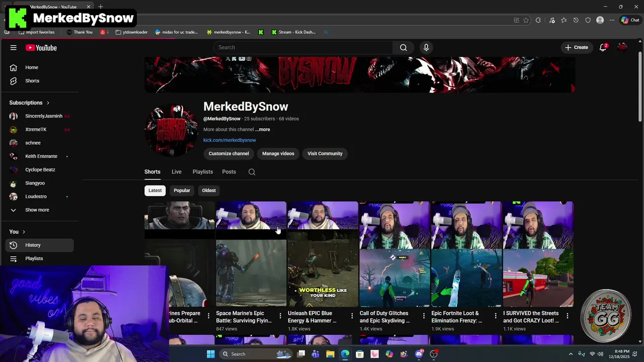Screen dimensions: 644x362
Task: Open the Import favorites bookmark
Action: tap(36, 32)
